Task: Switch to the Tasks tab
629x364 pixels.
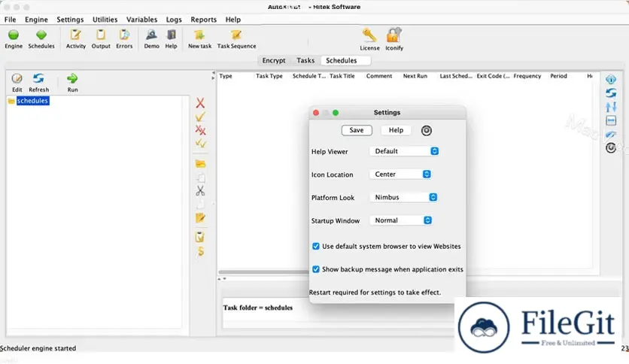Action: point(305,60)
